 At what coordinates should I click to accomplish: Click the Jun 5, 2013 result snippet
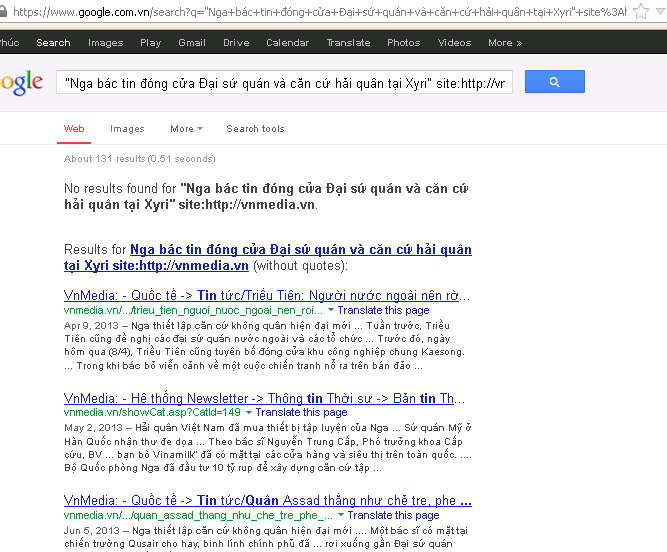(x=266, y=537)
